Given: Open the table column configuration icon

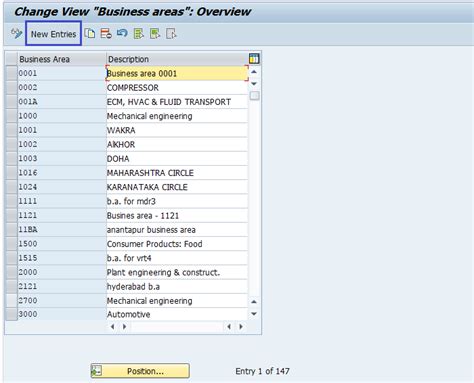Looking at the screenshot, I should tap(254, 59).
